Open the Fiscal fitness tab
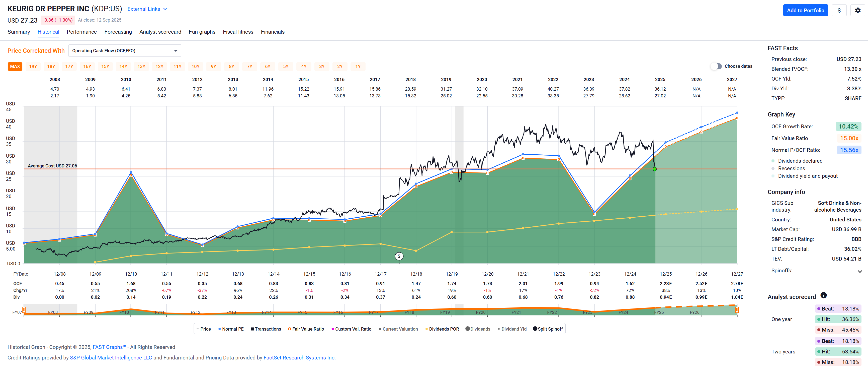The image size is (868, 371). (x=238, y=32)
